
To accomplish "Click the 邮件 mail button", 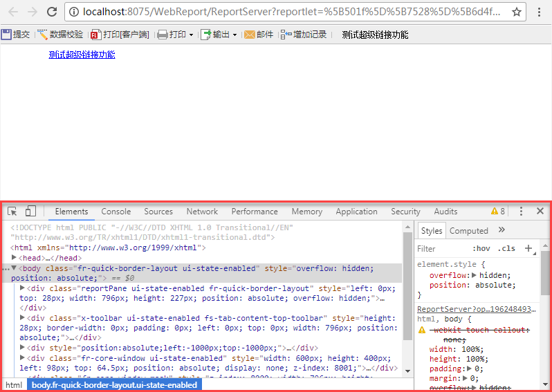I will 259,35.
